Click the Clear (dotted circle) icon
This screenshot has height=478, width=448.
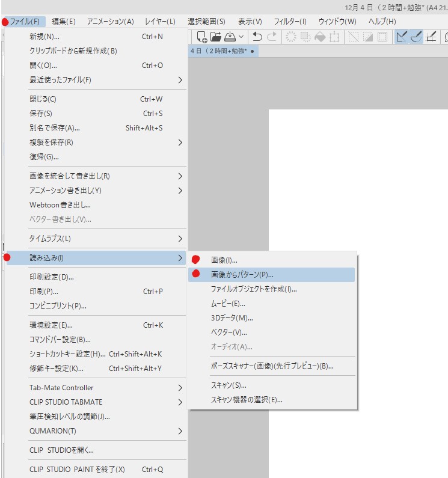290,37
